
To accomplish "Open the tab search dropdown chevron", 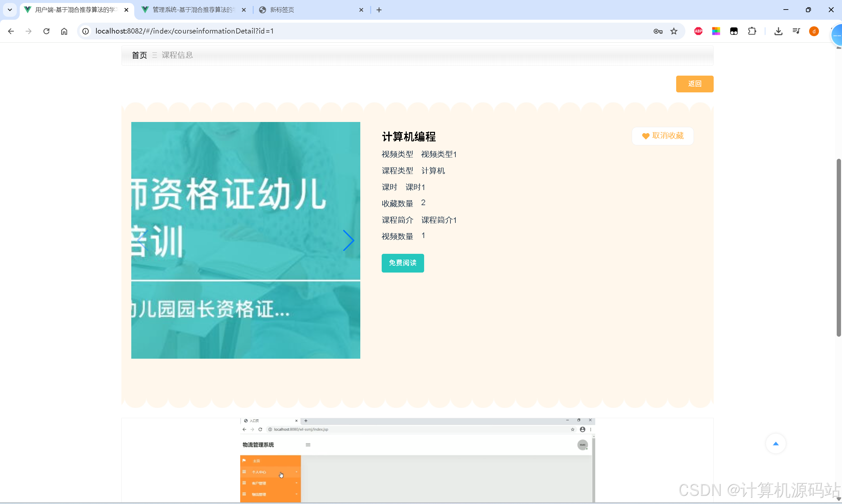I will click(10, 10).
